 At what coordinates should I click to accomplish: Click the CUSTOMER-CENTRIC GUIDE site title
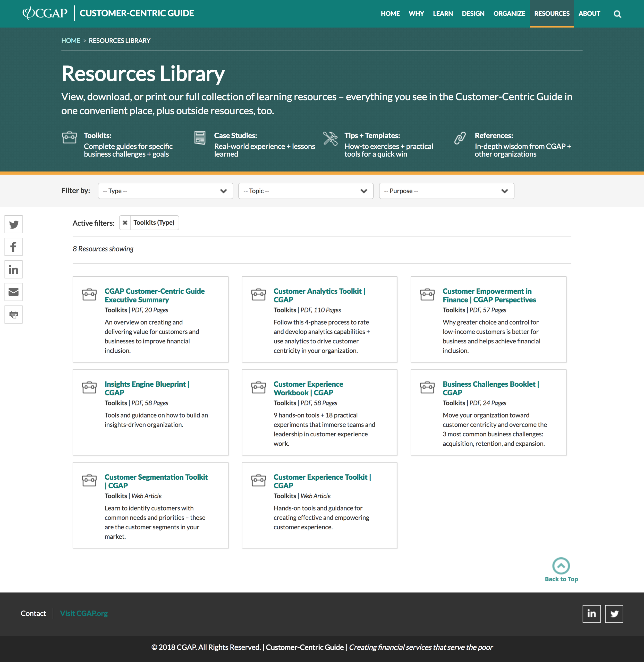click(137, 13)
